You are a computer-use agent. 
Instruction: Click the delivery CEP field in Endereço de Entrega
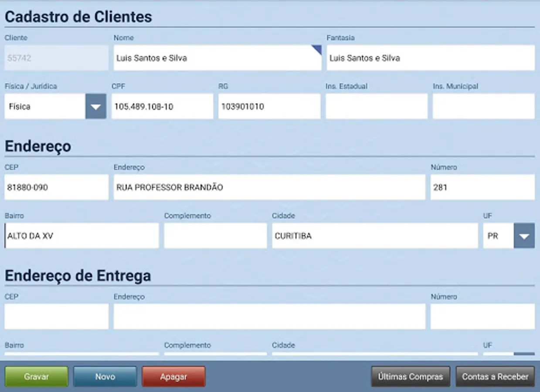(57, 317)
